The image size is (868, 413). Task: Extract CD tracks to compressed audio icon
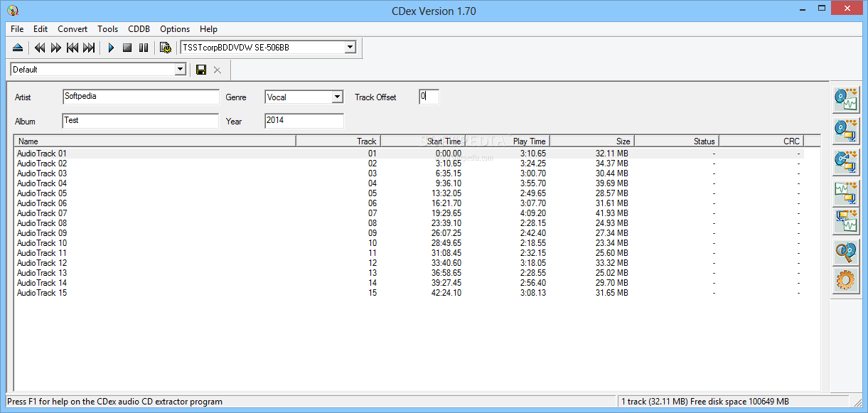[846, 130]
